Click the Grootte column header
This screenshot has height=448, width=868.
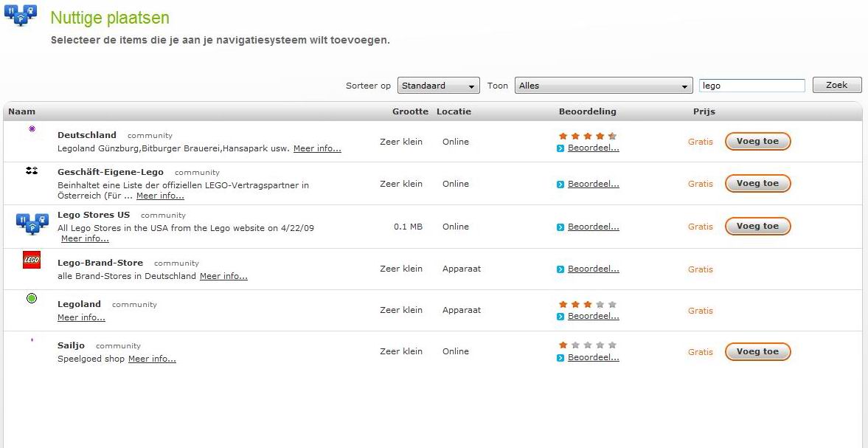click(410, 111)
